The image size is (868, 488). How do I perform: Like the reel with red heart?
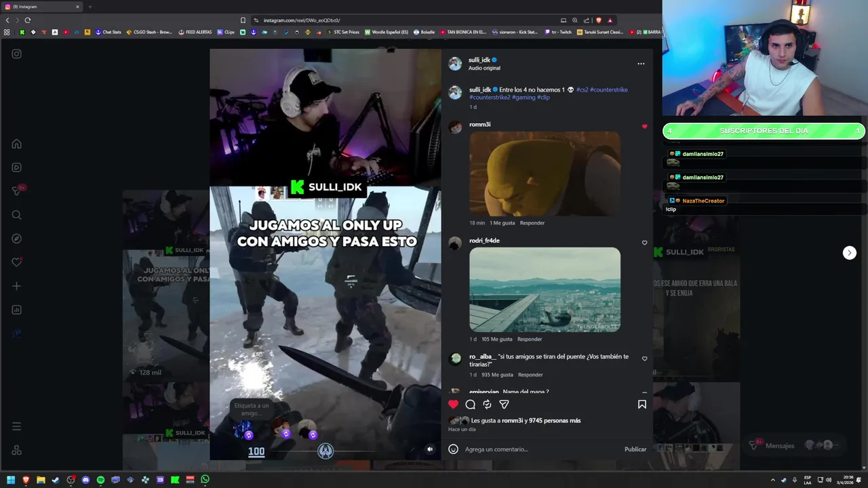454,404
